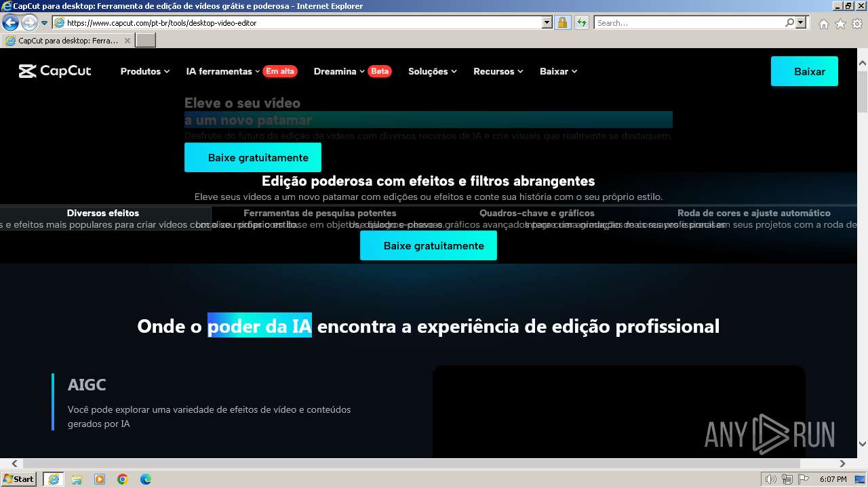Click the upper Baixe gratuitamente button
This screenshot has width=868, height=488.
(x=253, y=157)
